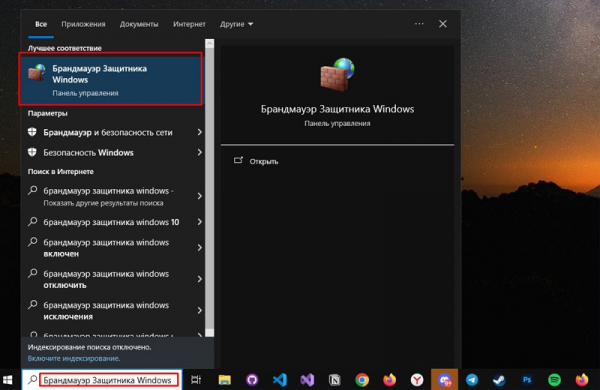
Task: Click the taskbar icon after Spotify
Action: (582, 380)
